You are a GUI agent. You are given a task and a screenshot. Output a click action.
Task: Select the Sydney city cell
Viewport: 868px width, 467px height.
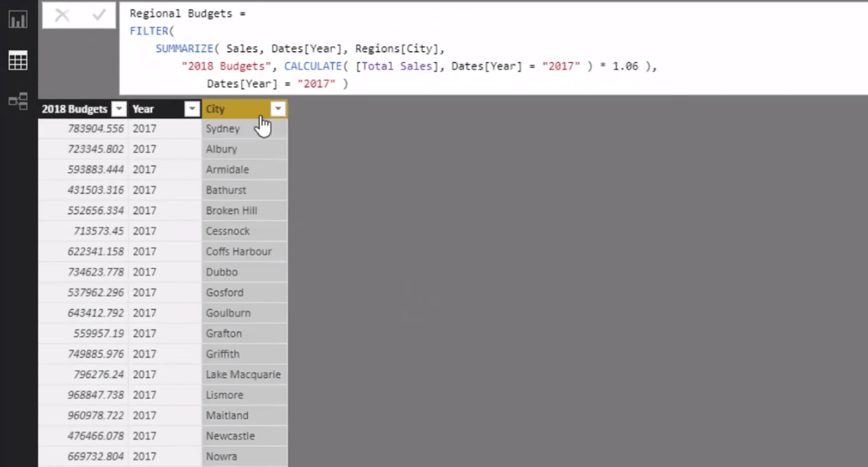coord(245,129)
